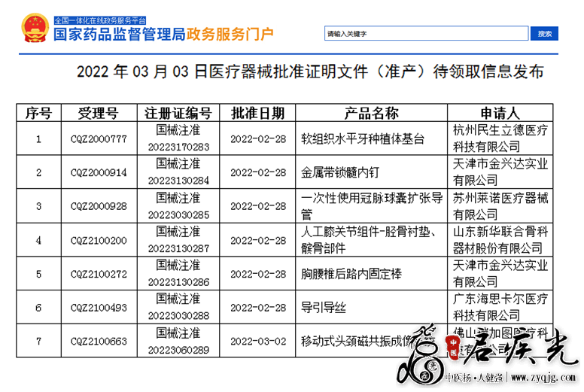The height and width of the screenshot is (392, 584).
Task: Click product name 胸腰椎后路内固定棒
Action: point(351,275)
